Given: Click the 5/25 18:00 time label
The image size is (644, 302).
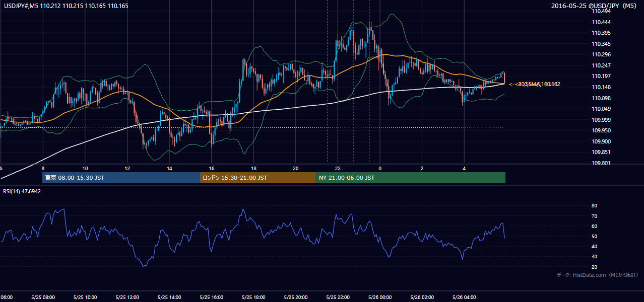Looking at the screenshot, I should (x=253, y=297).
